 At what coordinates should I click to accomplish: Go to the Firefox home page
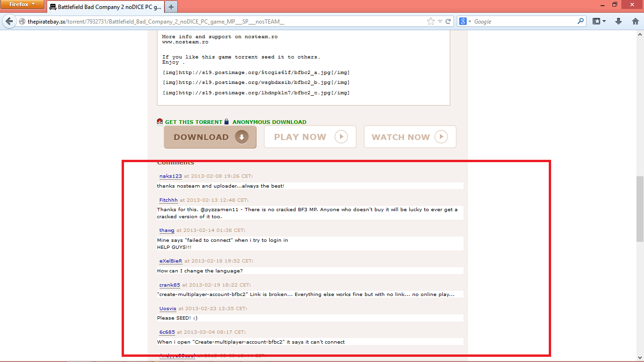(636, 22)
